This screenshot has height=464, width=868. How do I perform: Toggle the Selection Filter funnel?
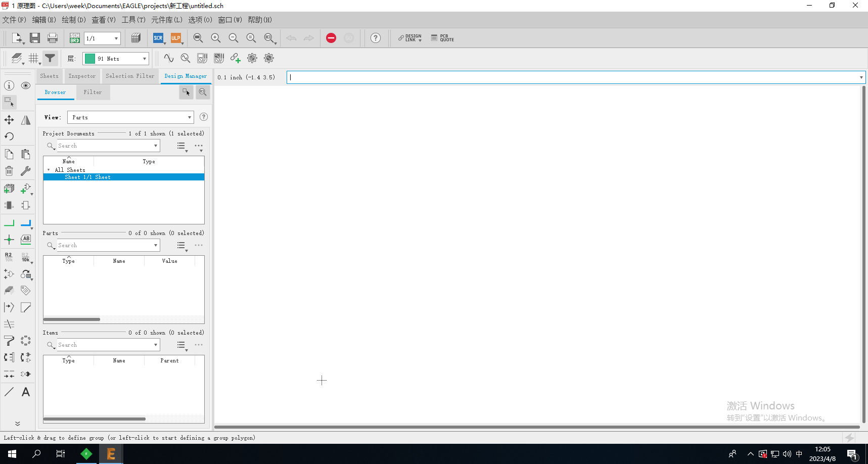pos(50,58)
